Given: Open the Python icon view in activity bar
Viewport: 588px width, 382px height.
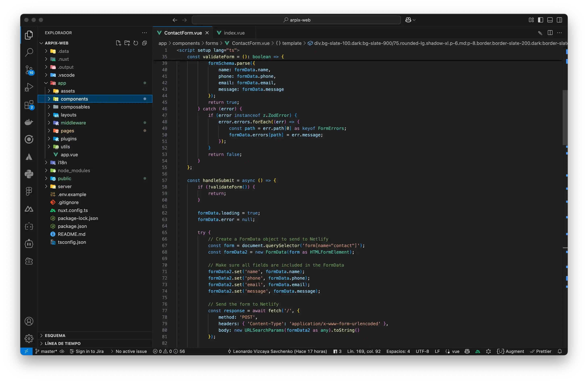Looking at the screenshot, I should pyautogui.click(x=29, y=174).
